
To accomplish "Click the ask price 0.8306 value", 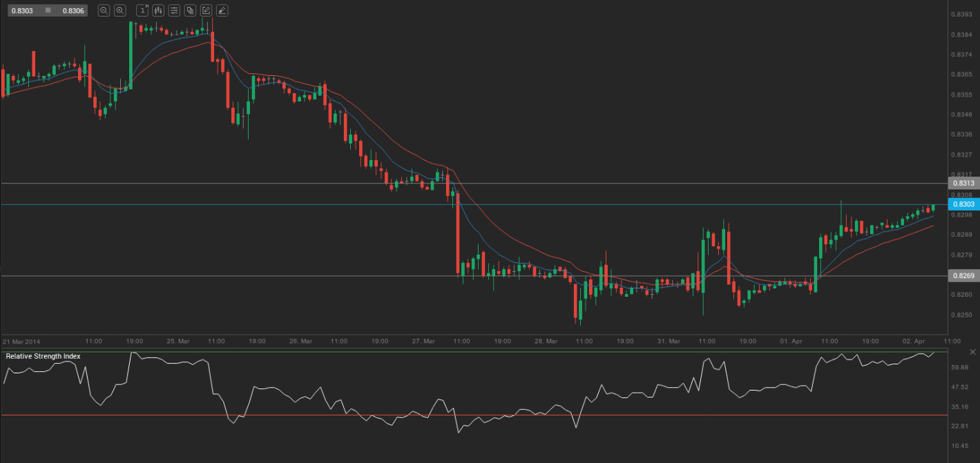I will point(73,10).
